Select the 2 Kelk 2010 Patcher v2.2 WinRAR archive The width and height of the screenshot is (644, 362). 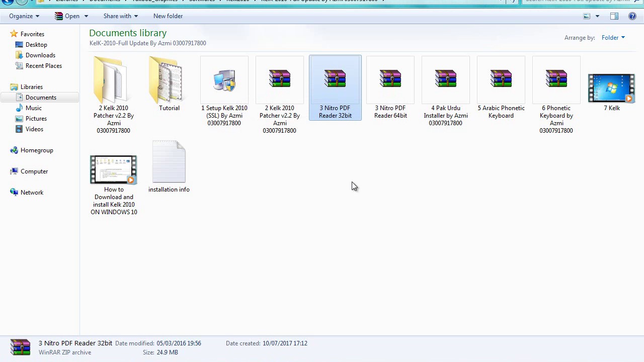280,96
